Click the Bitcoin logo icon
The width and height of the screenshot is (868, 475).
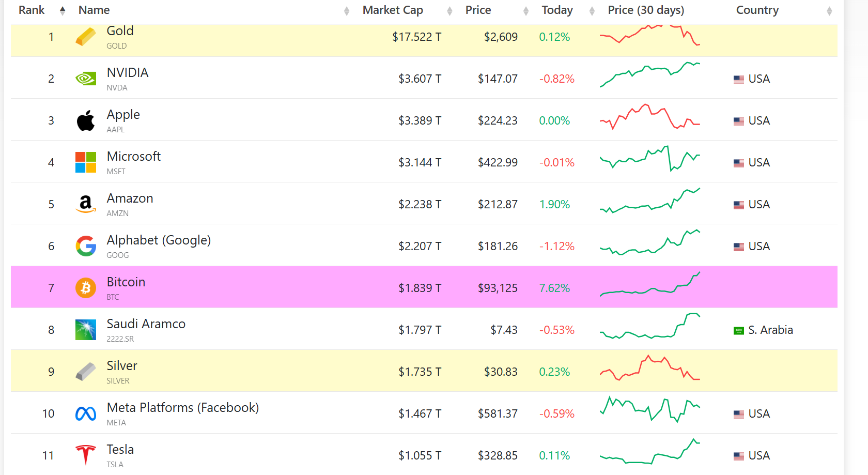(86, 288)
